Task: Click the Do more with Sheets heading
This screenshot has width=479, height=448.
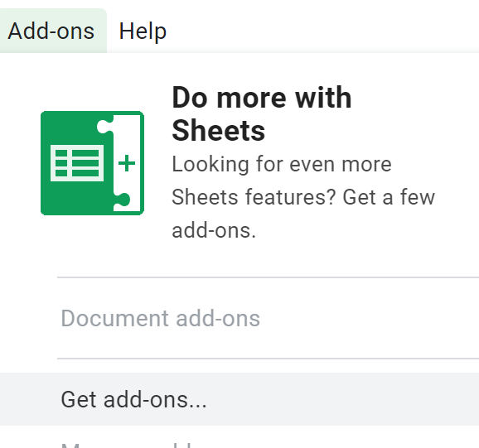Action: [x=262, y=113]
